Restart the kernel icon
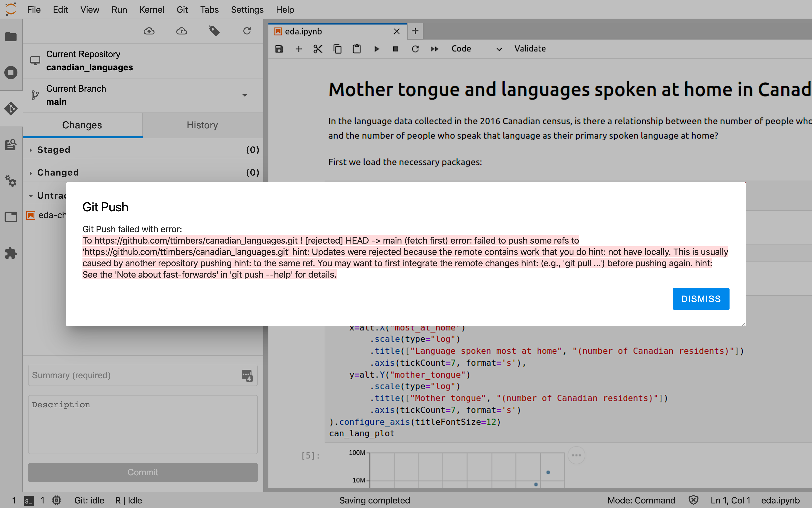The height and width of the screenshot is (508, 812). 415,49
